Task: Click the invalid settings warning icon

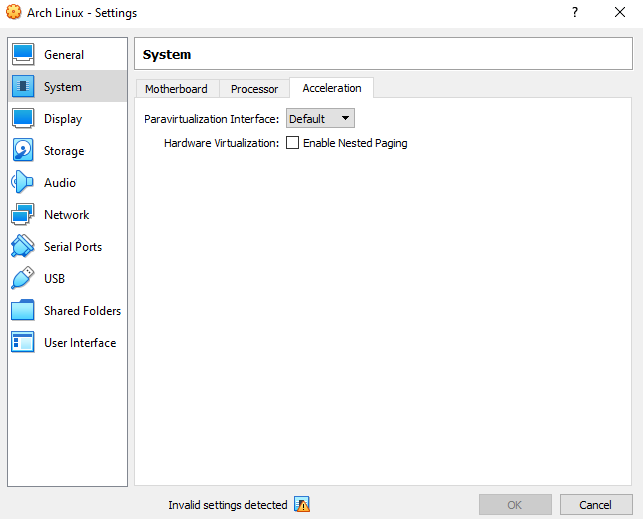Action: coord(302,504)
